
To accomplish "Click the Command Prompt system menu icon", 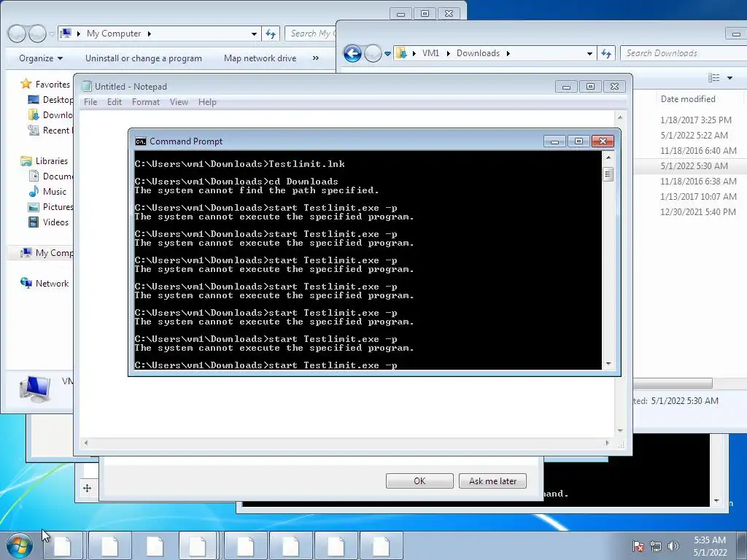I will tap(141, 141).
